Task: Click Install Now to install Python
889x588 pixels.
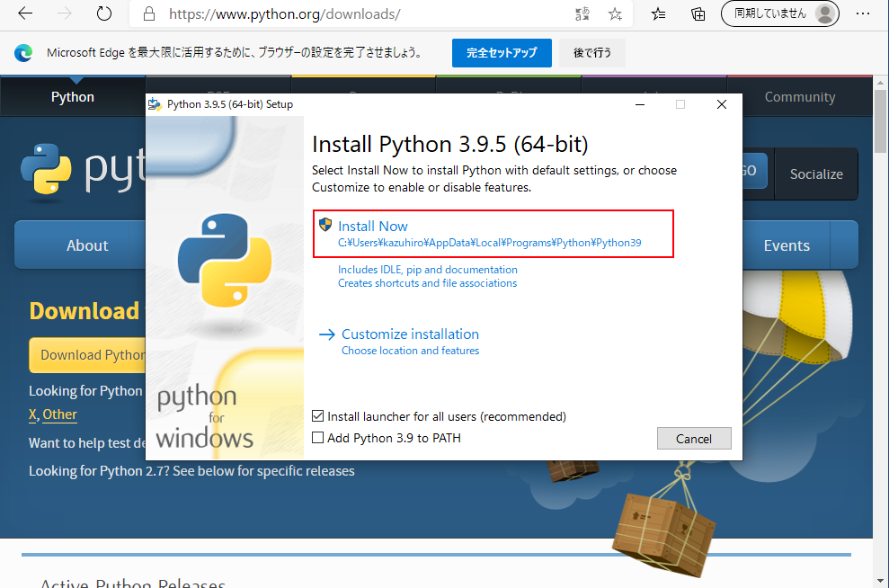Action: (372, 227)
